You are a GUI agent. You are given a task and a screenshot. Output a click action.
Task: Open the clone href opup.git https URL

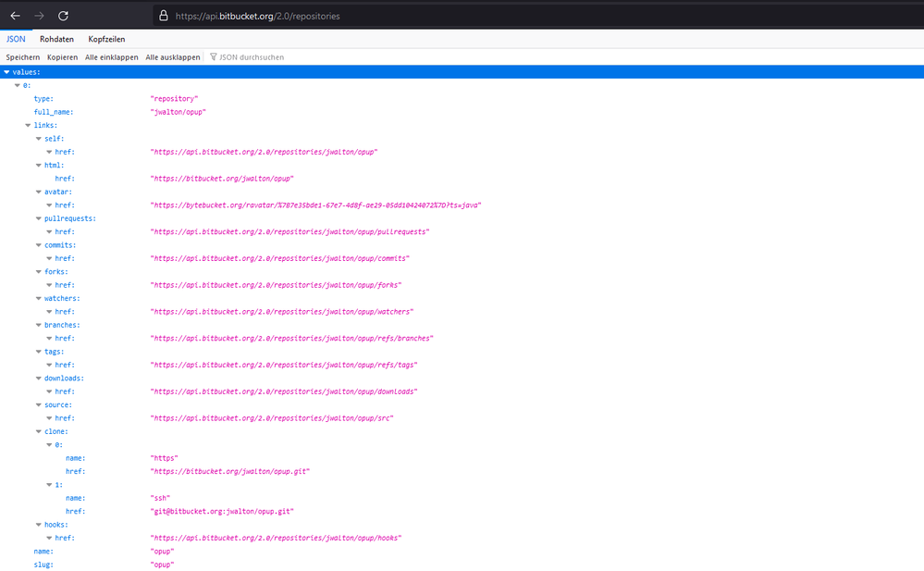pos(229,471)
